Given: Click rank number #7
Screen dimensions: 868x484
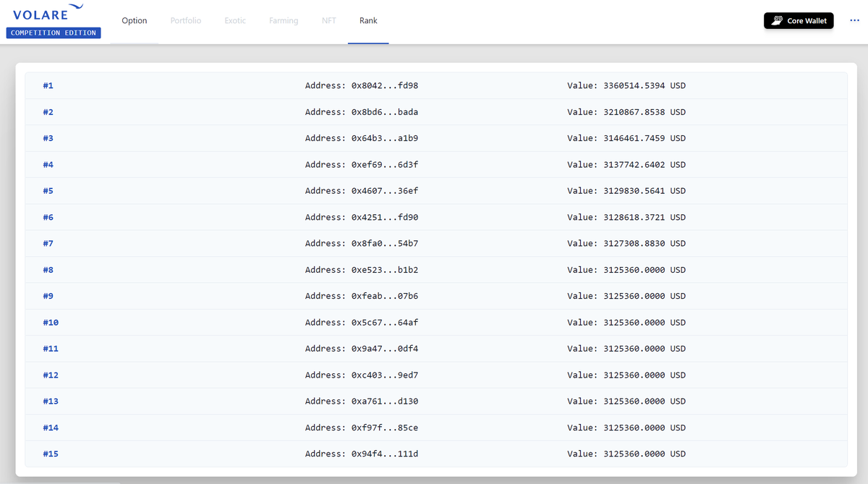Looking at the screenshot, I should [x=48, y=243].
